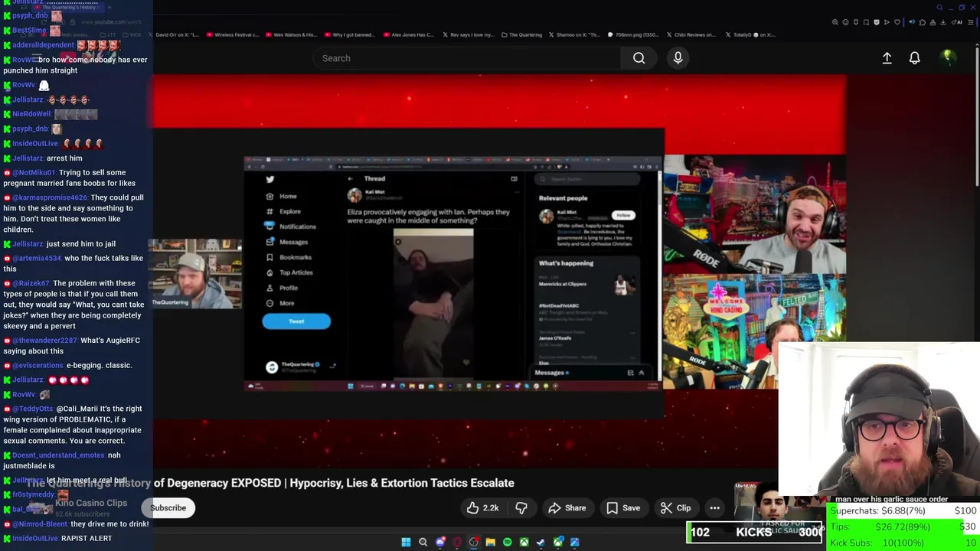980x551 pixels.
Task: Open Steam from the taskbar
Action: pyautogui.click(x=541, y=542)
